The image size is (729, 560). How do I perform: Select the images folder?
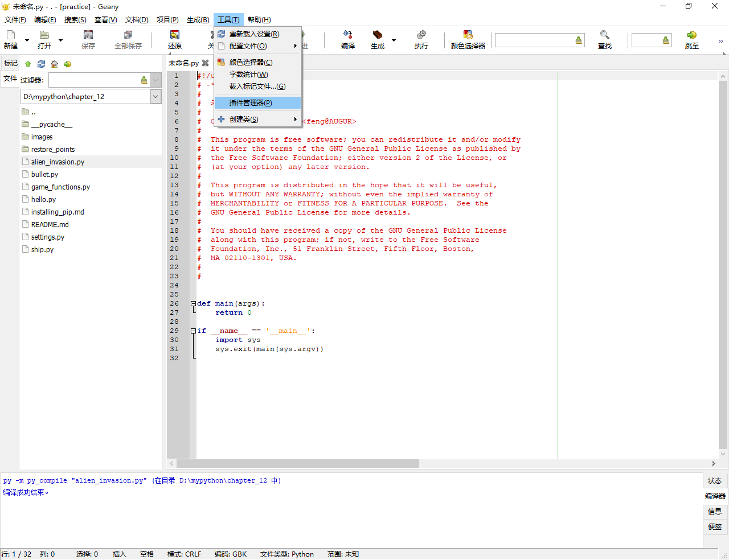pyautogui.click(x=91, y=137)
